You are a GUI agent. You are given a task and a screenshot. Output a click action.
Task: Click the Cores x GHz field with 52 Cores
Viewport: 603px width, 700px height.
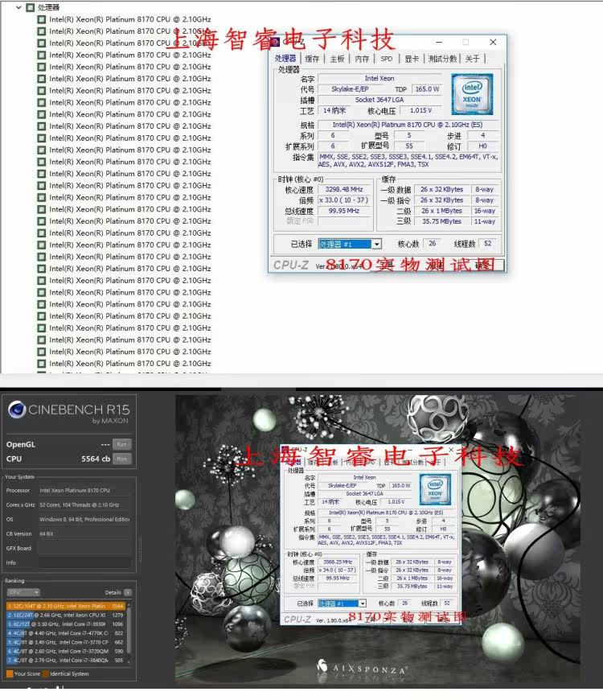coord(84,505)
